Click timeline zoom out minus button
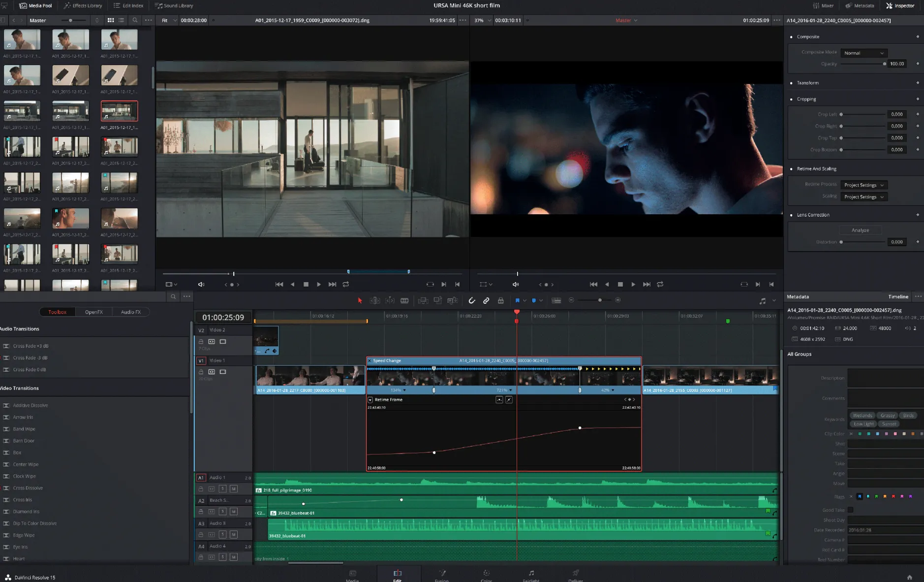Viewport: 924px width, 582px height. [571, 300]
